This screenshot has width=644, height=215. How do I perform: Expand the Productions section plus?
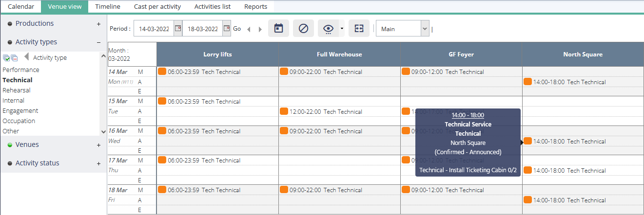[x=98, y=24]
